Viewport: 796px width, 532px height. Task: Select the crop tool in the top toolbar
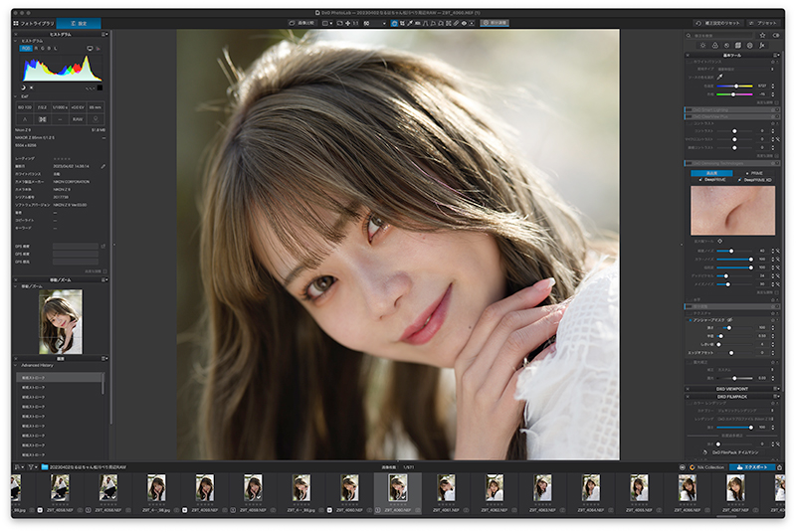[402, 23]
